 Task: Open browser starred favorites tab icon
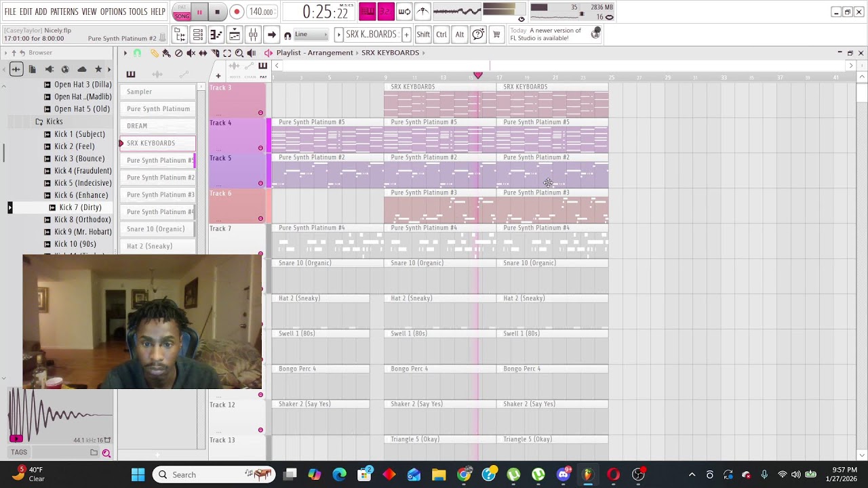point(98,68)
